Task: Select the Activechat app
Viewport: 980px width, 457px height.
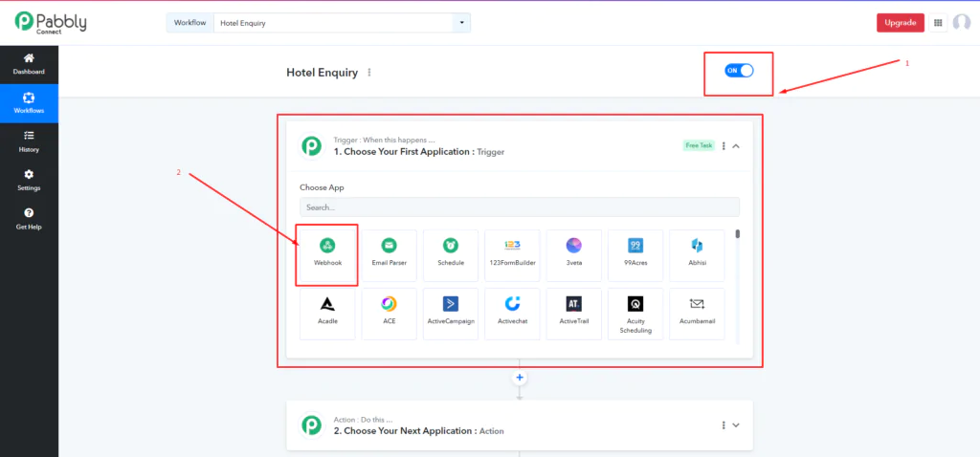Action: point(512,314)
